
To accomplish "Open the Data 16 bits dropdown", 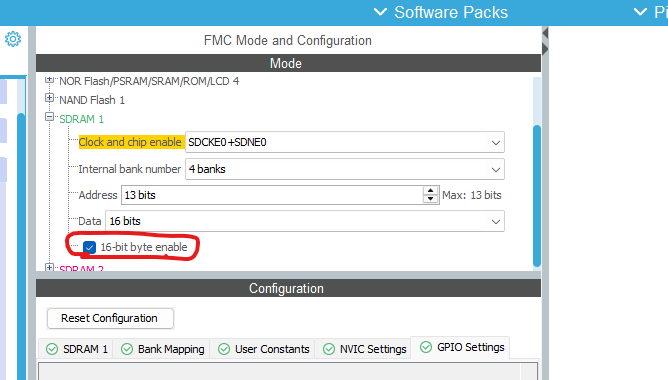I will tap(305, 221).
